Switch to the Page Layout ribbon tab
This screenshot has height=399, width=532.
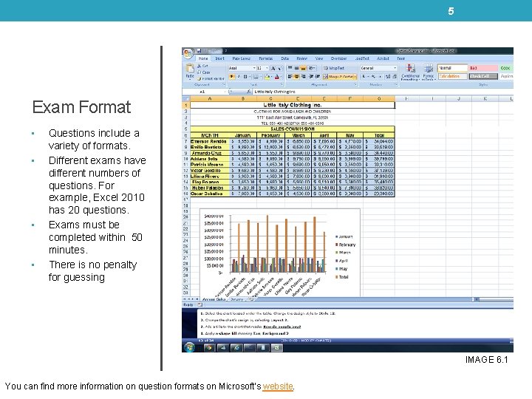point(241,58)
